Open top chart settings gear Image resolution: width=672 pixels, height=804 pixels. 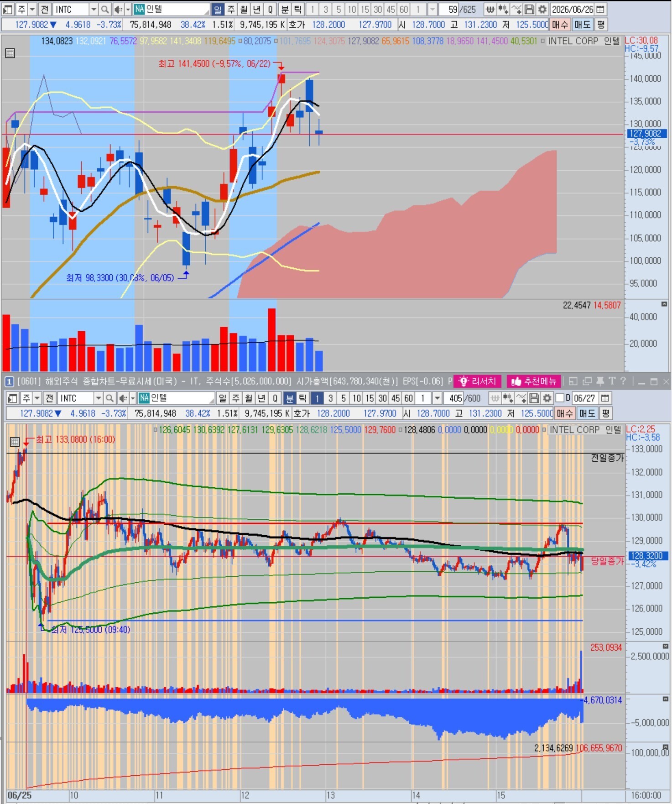[542, 9]
